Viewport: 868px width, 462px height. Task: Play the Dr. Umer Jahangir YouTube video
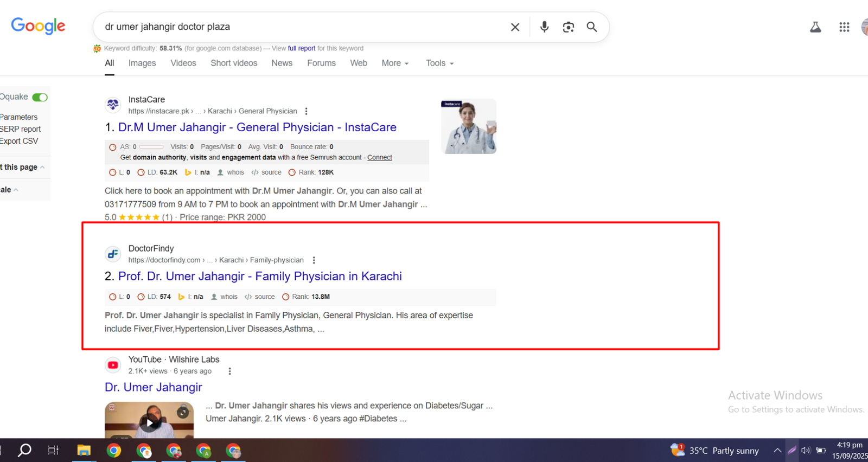tap(149, 422)
